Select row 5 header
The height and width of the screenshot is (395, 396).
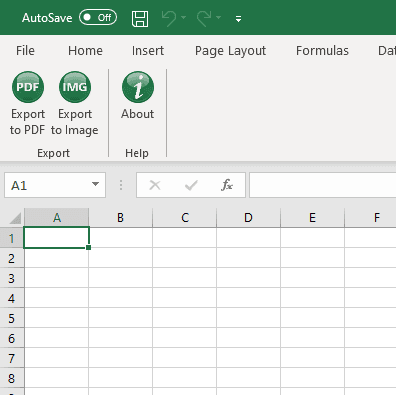tap(12, 318)
